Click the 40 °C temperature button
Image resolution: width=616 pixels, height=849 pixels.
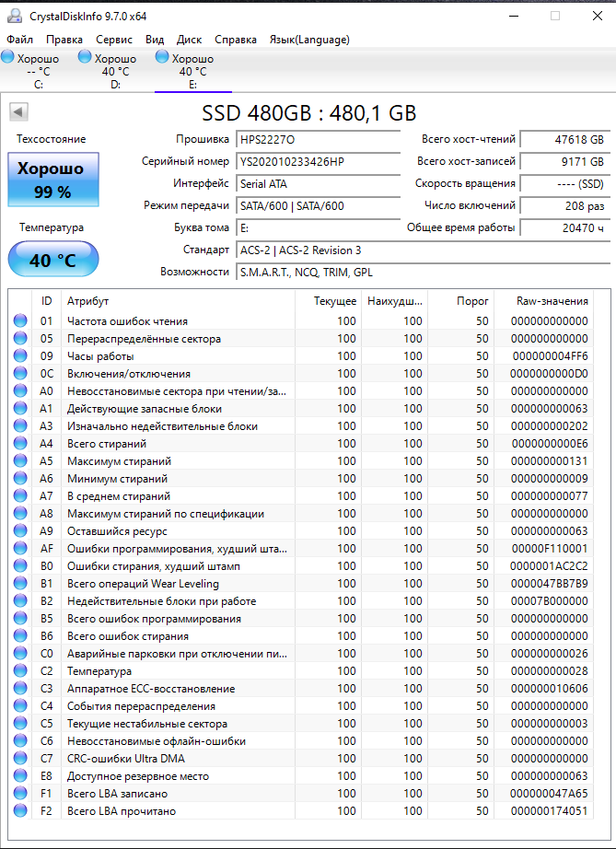pos(53,260)
